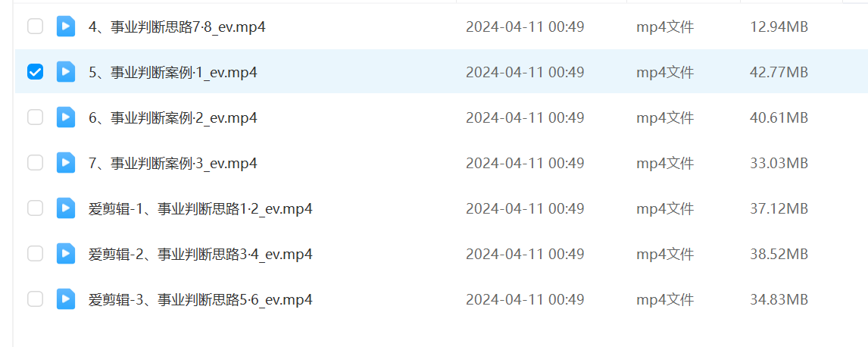This screenshot has width=868, height=347.
Task: Open file name 爱剪辑-3、事业判断思路5·6_ev.mp4
Action: click(x=201, y=300)
